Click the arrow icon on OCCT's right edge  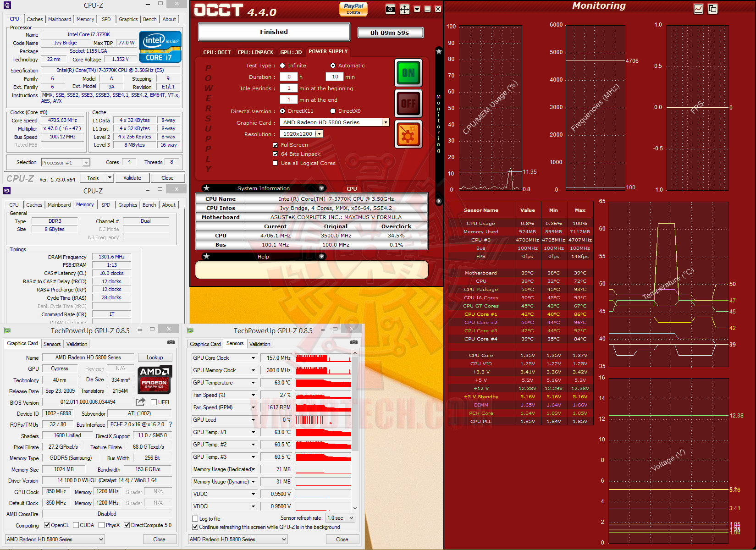(x=439, y=201)
